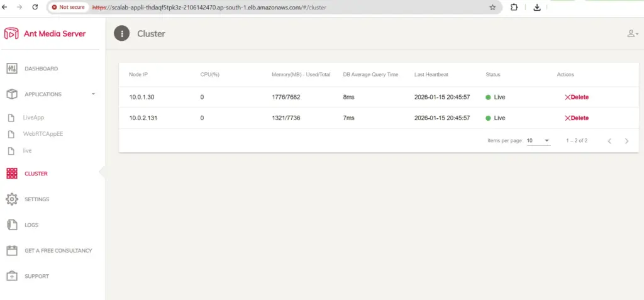Click the Node IP column header
This screenshot has width=644, height=300.
pos(138,74)
